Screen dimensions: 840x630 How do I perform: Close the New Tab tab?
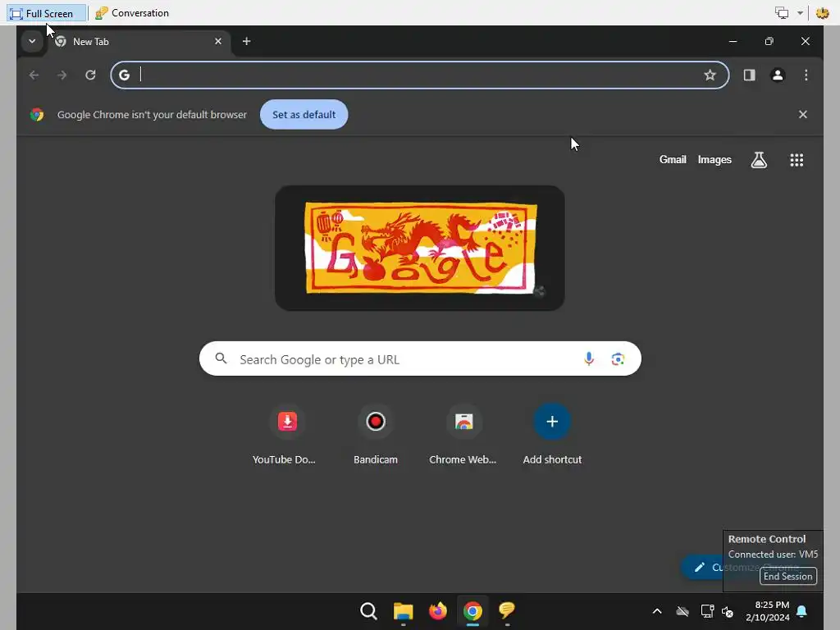tap(218, 41)
